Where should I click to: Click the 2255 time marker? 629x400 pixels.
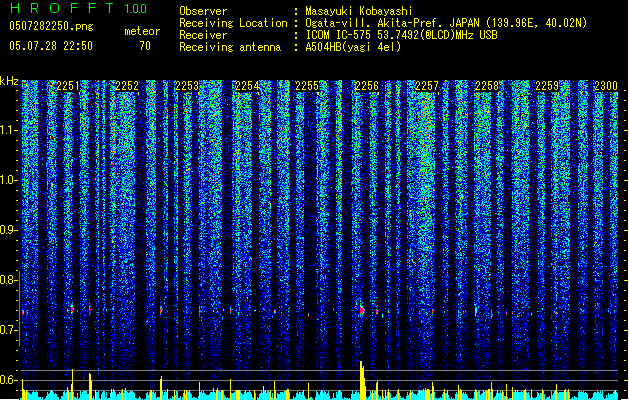[307, 85]
